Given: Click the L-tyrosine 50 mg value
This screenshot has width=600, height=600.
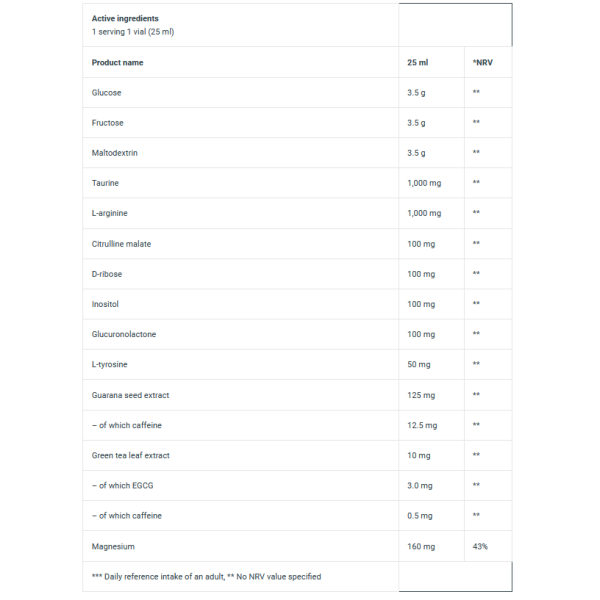Looking at the screenshot, I should coord(419,364).
